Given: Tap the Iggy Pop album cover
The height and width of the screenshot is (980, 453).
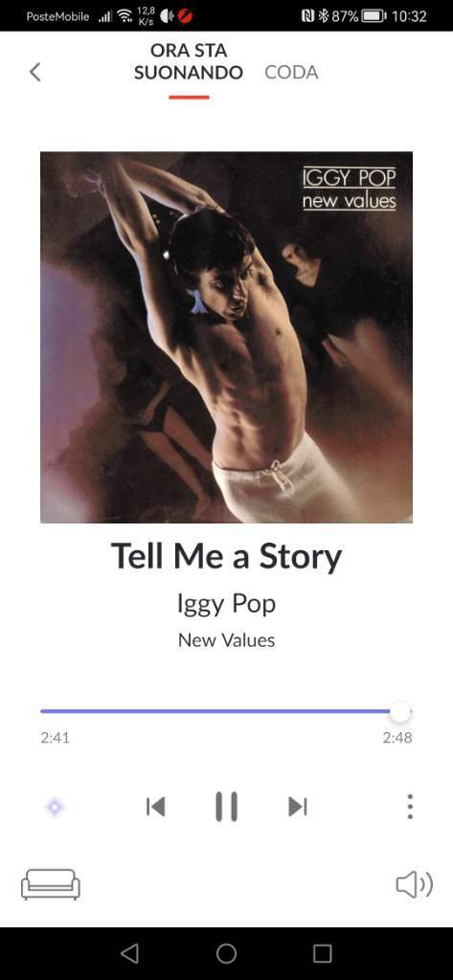Looking at the screenshot, I should 226,338.
